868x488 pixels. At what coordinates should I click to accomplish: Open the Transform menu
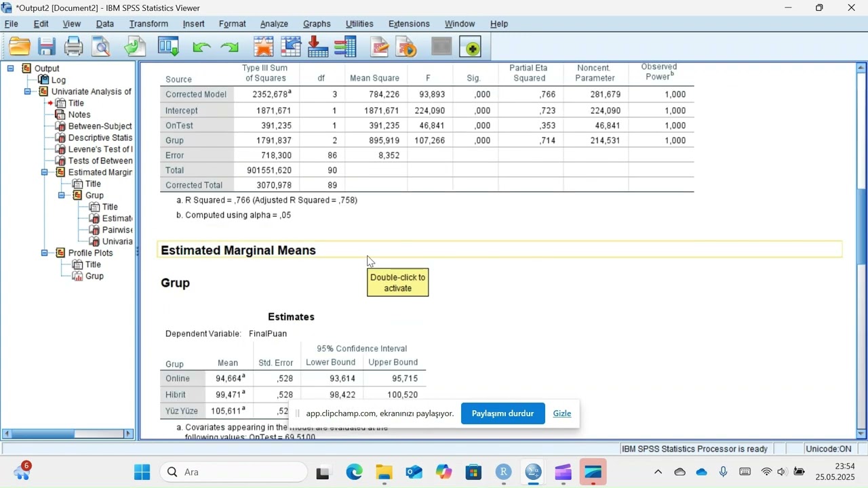point(149,24)
